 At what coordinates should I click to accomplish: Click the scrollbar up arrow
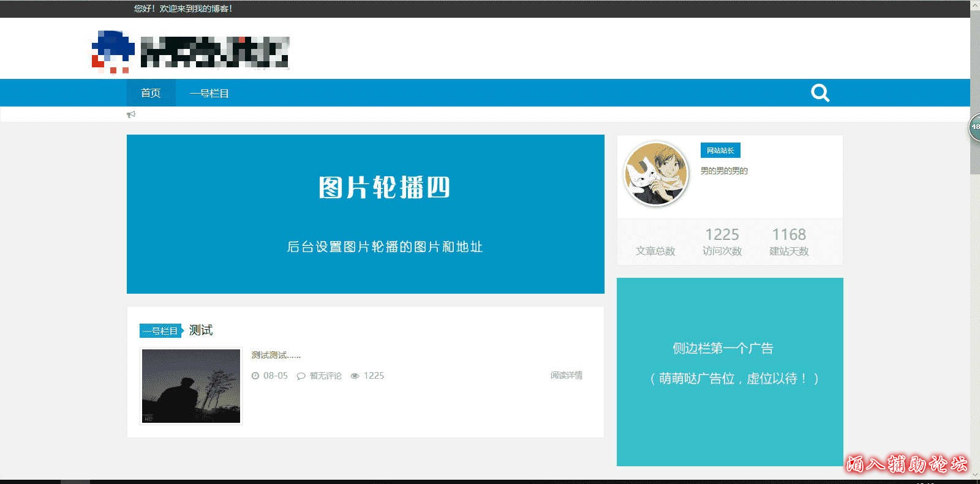coord(974,6)
